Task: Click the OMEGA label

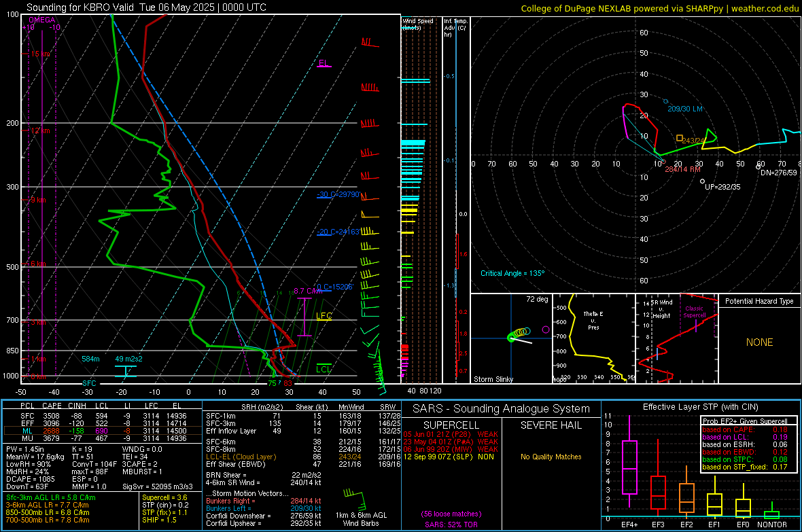Action: [x=42, y=20]
